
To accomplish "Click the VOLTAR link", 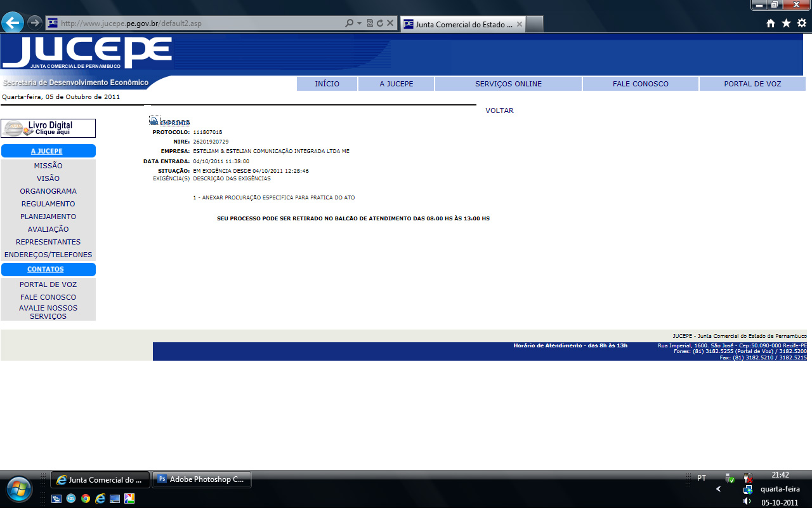I will coord(499,110).
